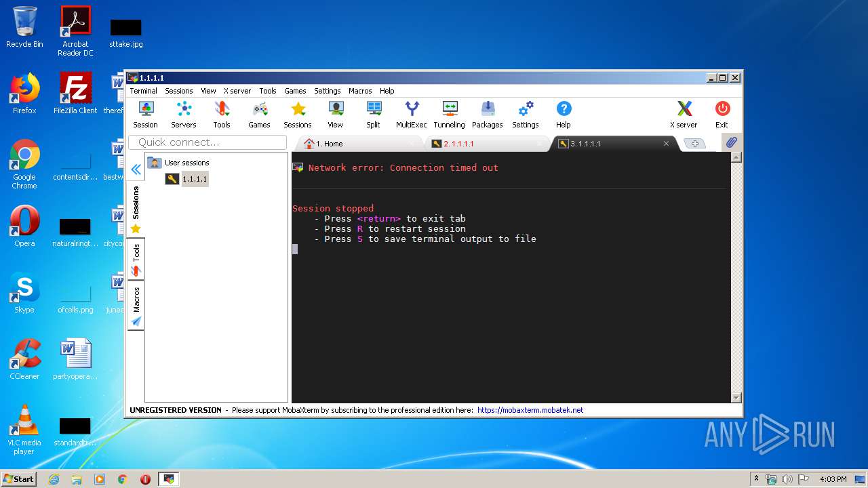
Task: Open VLC media player desktop icon
Action: [24, 430]
